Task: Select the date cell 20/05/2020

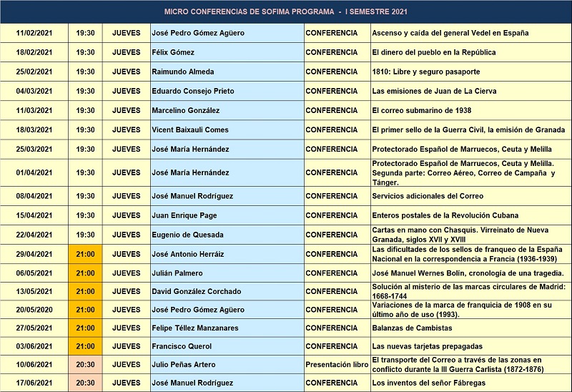Action: point(34,310)
